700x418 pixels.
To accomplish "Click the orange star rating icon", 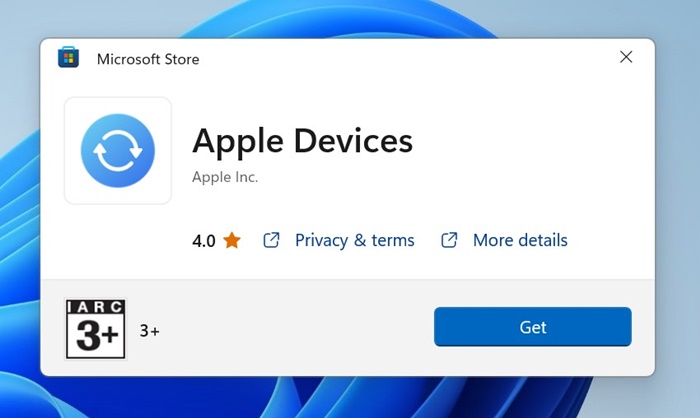I will 232,240.
